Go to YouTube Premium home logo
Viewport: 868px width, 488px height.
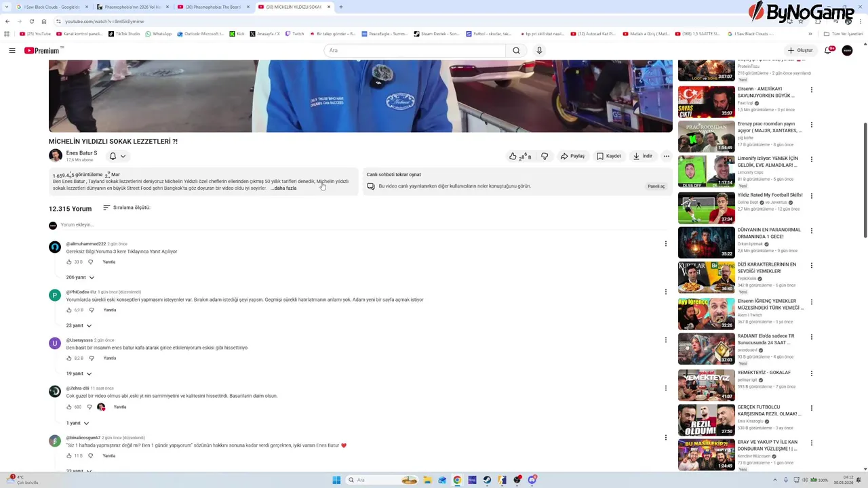pyautogui.click(x=43, y=50)
